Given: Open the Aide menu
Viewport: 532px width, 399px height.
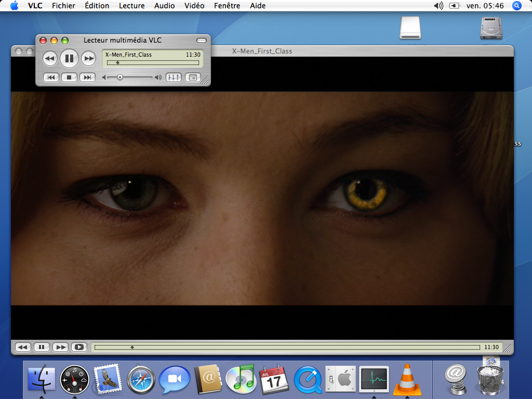Looking at the screenshot, I should coord(258,6).
